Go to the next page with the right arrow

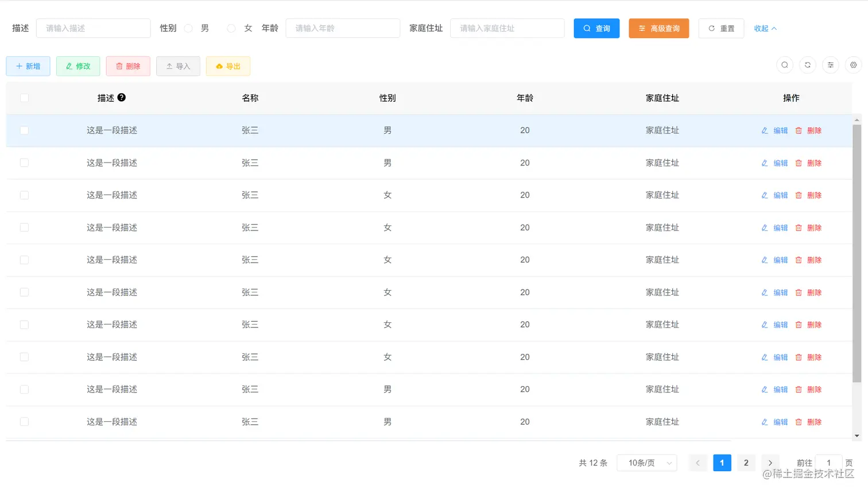770,463
